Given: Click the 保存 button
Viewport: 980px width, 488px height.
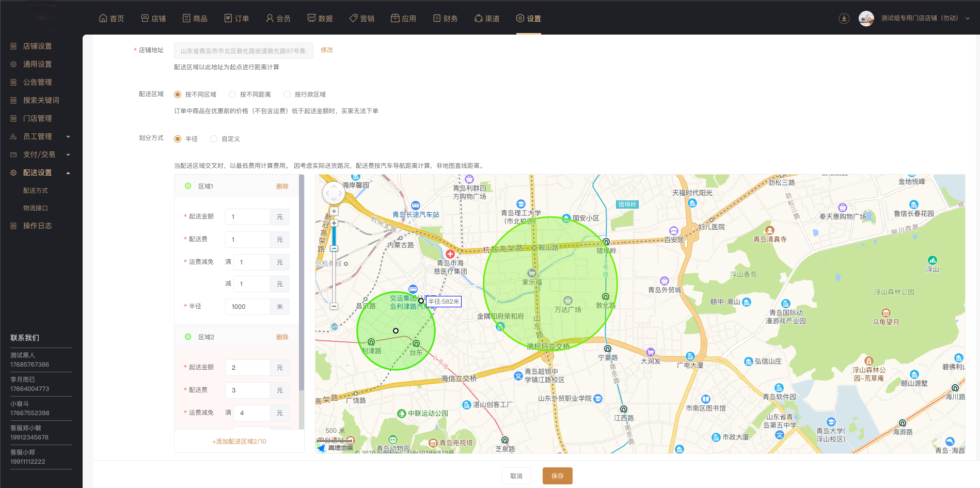Looking at the screenshot, I should pos(557,476).
